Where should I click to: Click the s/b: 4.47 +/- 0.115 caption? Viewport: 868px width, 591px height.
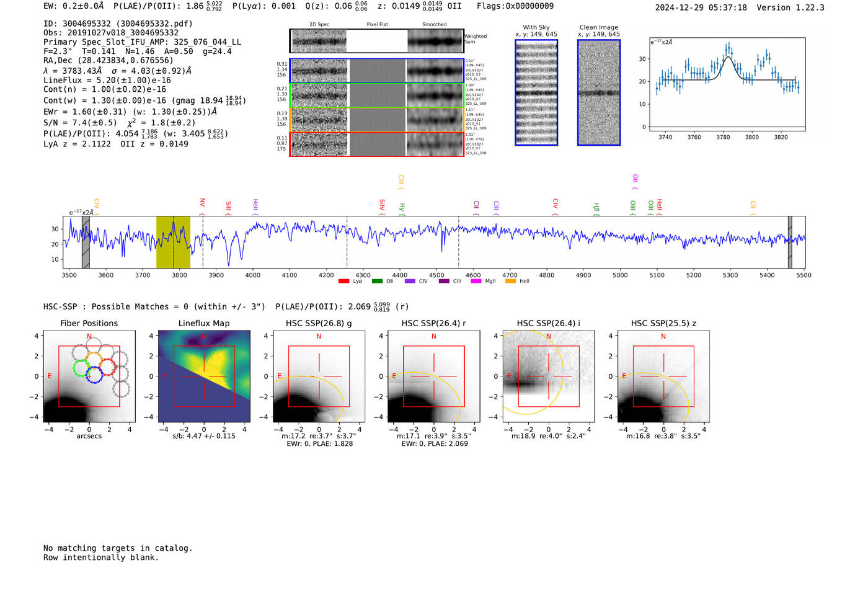[204, 436]
